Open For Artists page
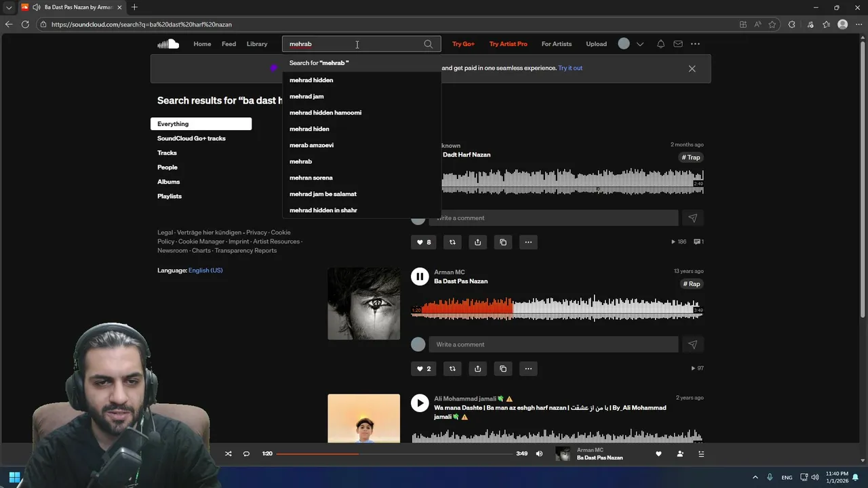Screen dimensions: 868x488 pyautogui.click(x=557, y=44)
